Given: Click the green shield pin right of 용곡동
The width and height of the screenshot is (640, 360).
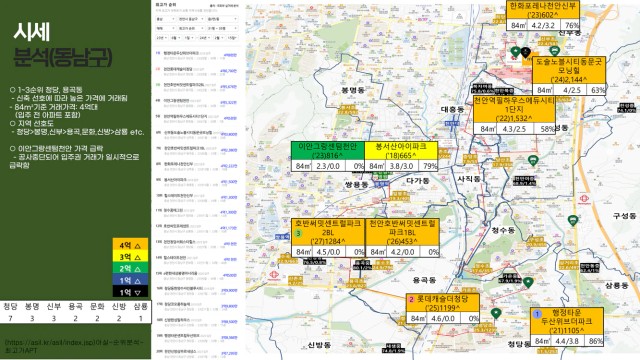Looking at the screenshot, I should tap(528, 282).
